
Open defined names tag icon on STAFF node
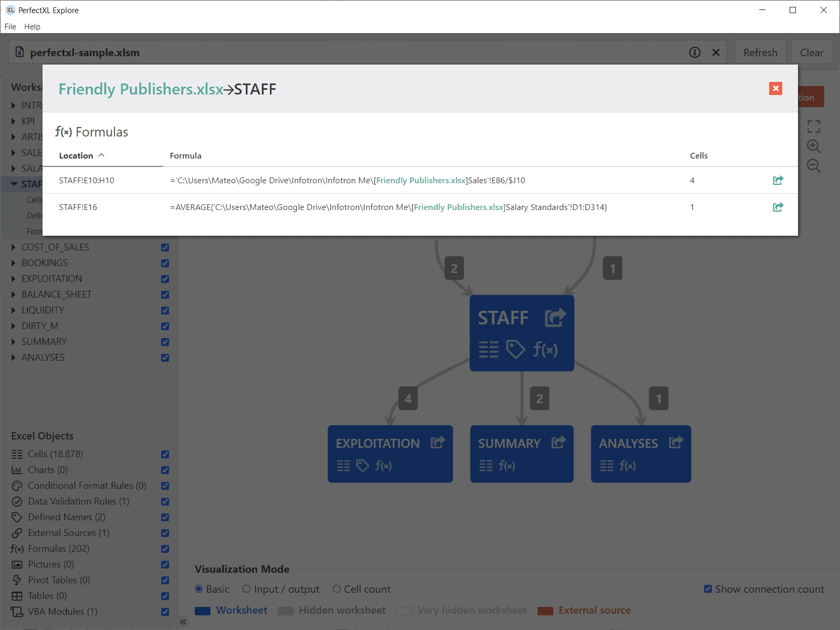tap(515, 349)
